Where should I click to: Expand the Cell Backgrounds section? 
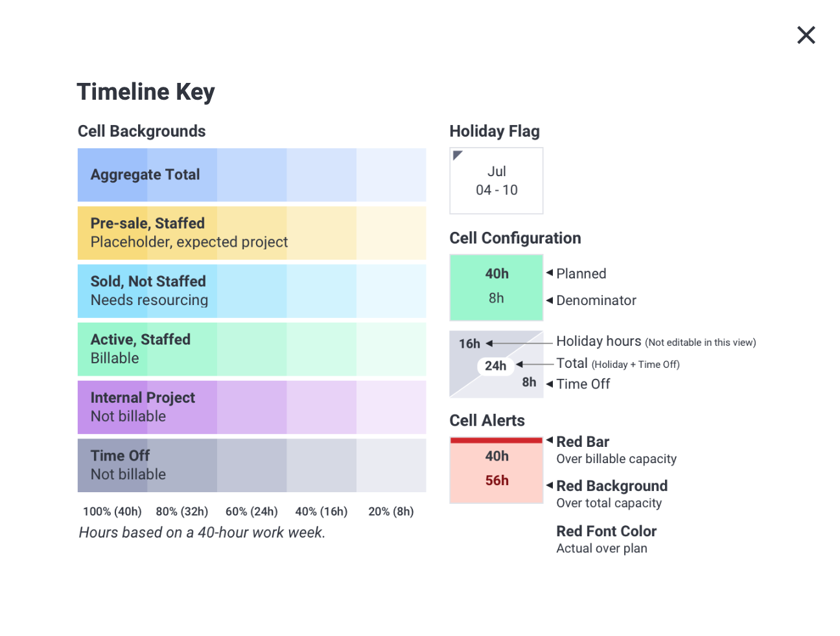(141, 131)
